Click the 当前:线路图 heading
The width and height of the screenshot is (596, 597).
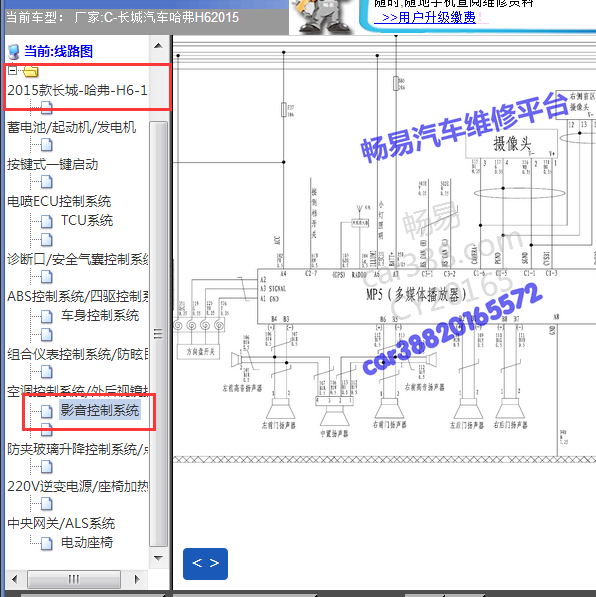point(59,51)
